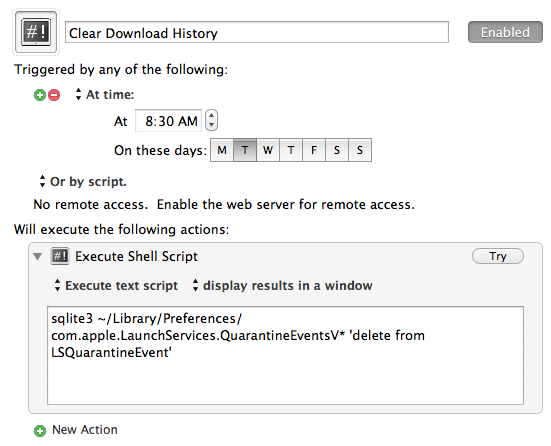The width and height of the screenshot is (551, 446).
Task: Click green plus icon beside New Action
Action: 40,431
